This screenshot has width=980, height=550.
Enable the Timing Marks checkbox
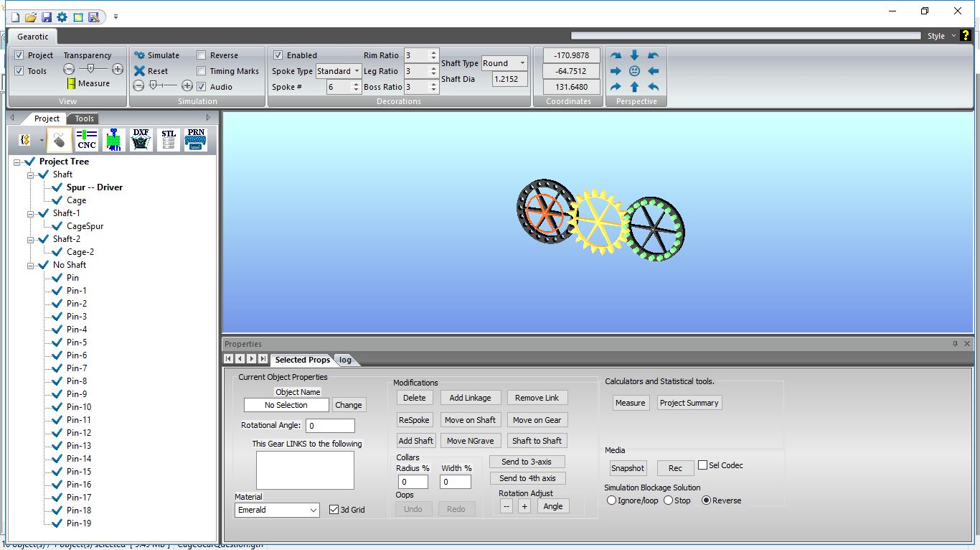tap(202, 71)
